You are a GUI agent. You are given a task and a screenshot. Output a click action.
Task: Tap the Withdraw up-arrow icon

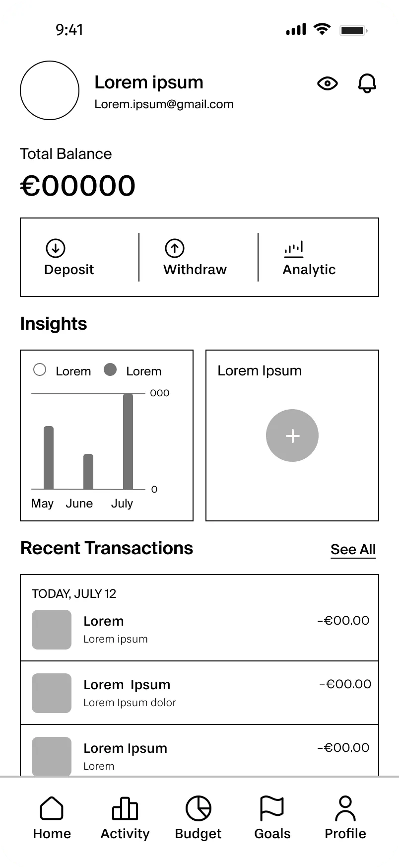(175, 248)
